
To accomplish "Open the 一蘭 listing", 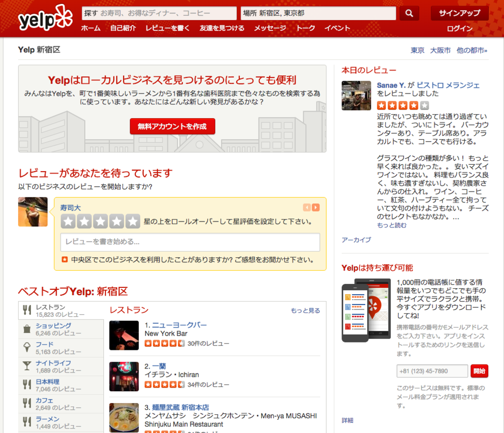I will coord(159,366).
